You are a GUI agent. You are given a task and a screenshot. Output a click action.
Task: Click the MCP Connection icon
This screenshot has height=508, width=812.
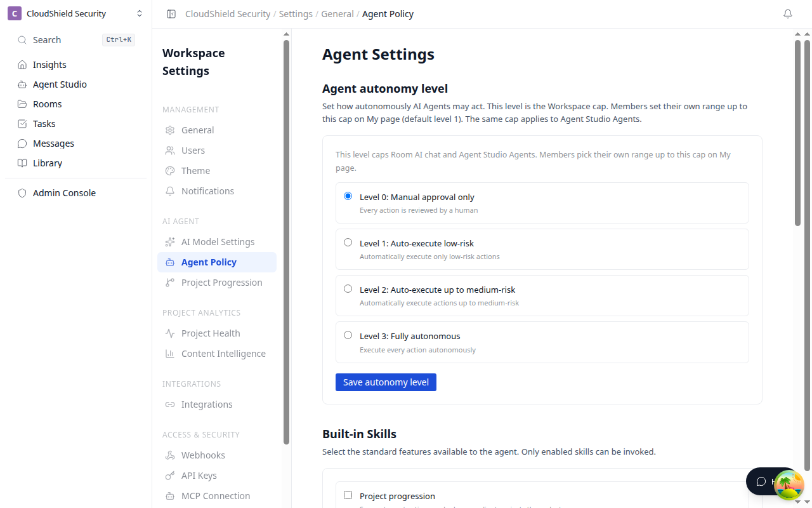[170, 496]
